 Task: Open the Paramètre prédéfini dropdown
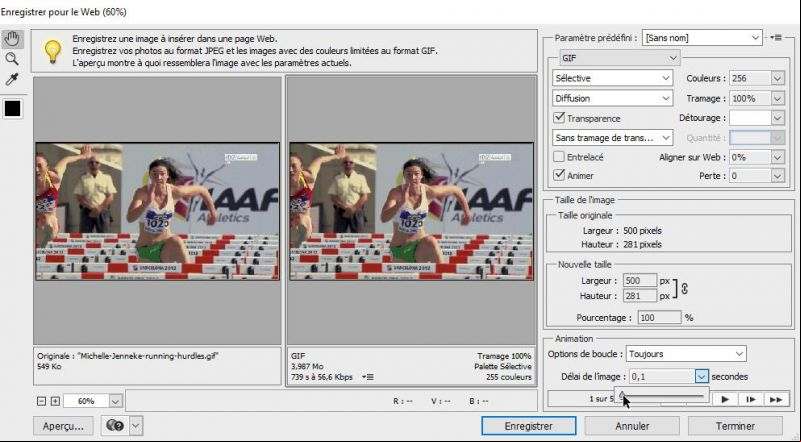coord(702,38)
